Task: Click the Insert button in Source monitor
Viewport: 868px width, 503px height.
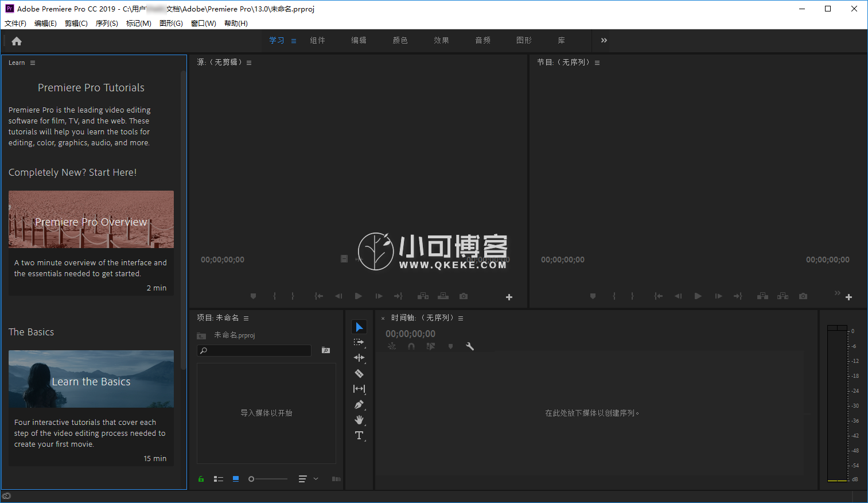Action: 423,296
